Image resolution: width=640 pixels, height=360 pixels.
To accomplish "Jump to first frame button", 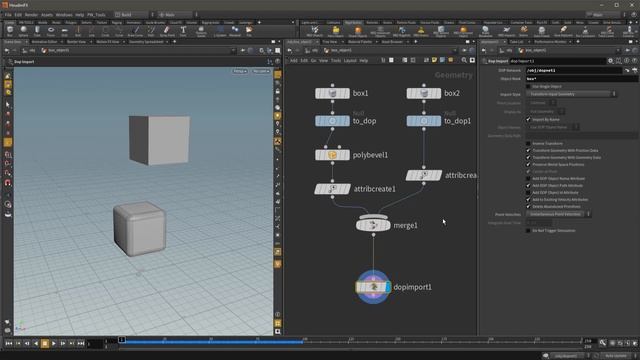I will (x=9, y=344).
